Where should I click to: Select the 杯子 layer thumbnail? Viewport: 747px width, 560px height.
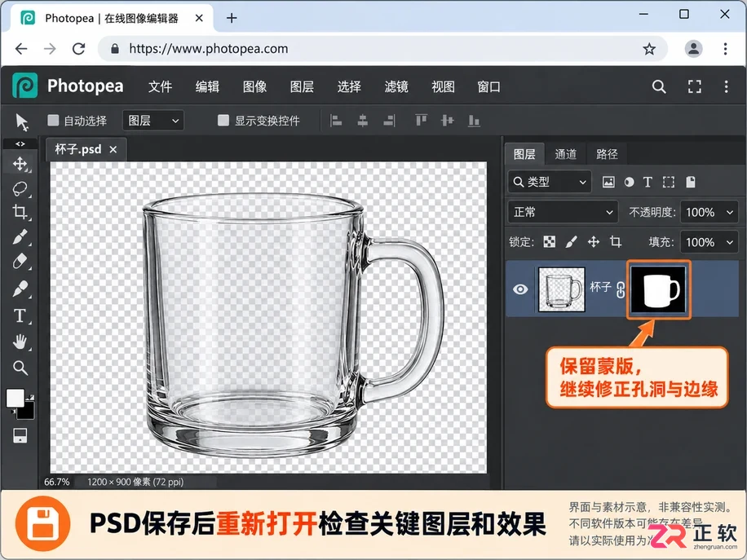point(562,289)
